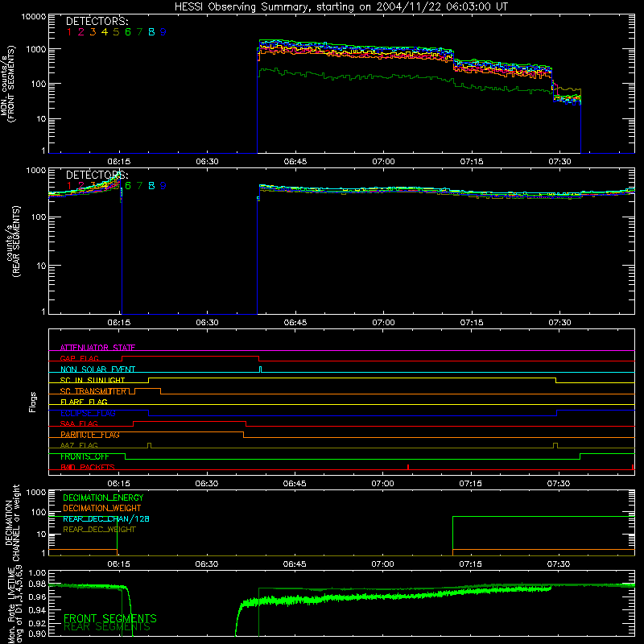
Task: Select detector 8 in front segments legend
Action: click(151, 32)
